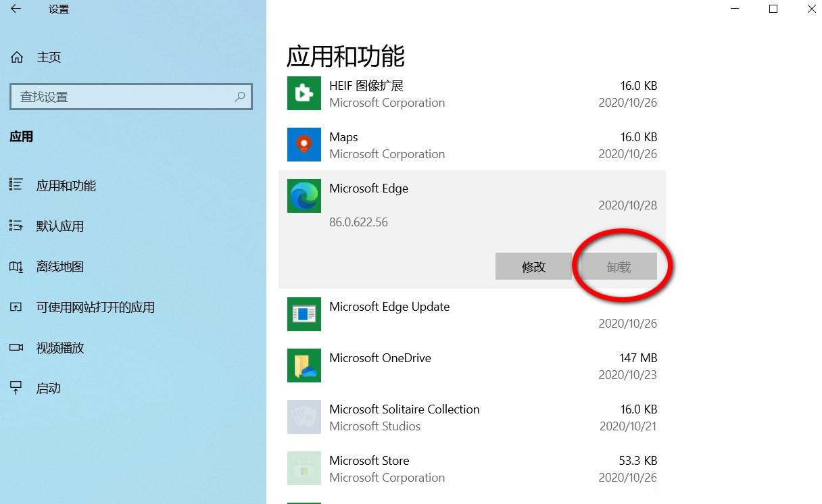Click the Home icon beside 主页
This screenshot has width=822, height=504.
(x=17, y=57)
